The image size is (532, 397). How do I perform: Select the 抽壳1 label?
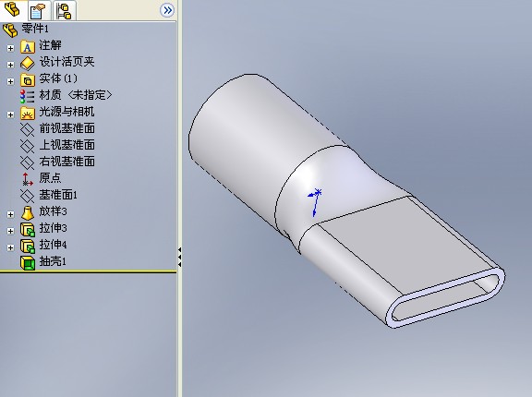tap(53, 261)
